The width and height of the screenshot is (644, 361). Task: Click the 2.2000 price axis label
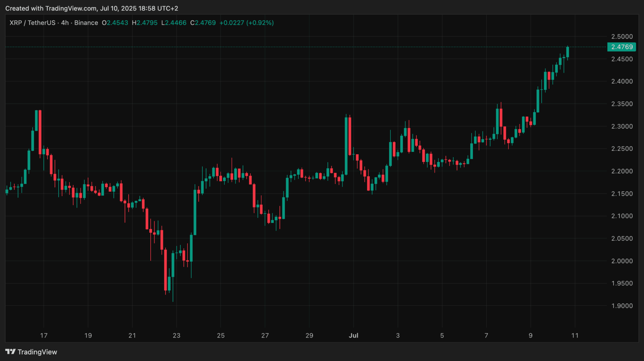622,171
